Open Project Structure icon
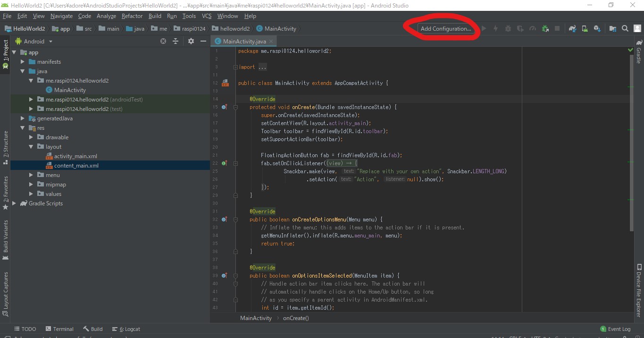Screen dimensions: 644x338 (613, 28)
